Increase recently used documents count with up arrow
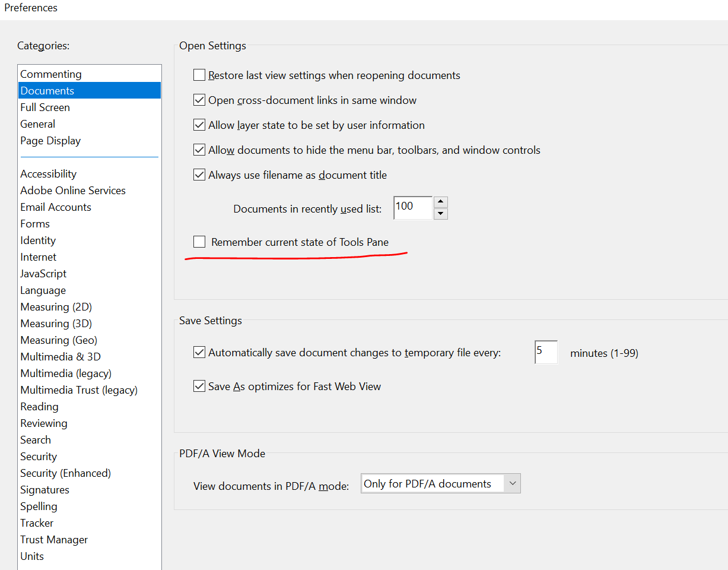The image size is (728, 570). [x=441, y=202]
